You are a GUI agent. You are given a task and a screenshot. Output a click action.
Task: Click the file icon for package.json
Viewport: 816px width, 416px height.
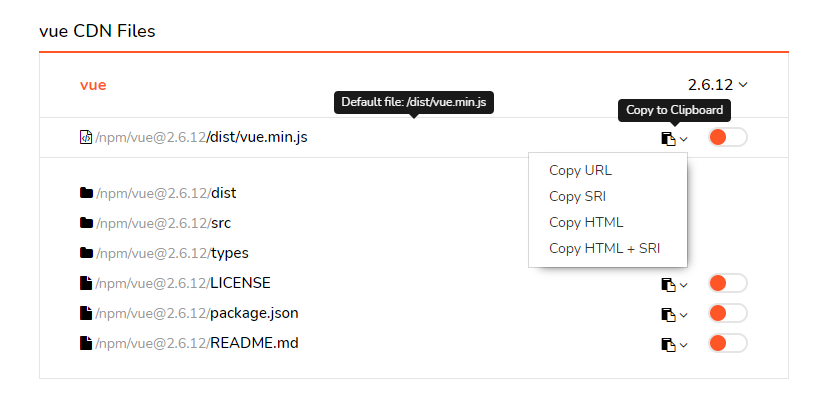coord(86,313)
